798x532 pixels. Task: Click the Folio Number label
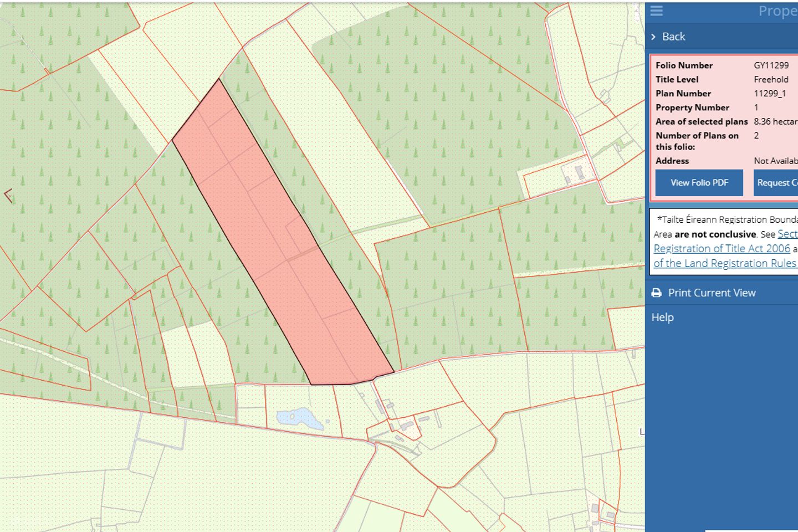(684, 65)
